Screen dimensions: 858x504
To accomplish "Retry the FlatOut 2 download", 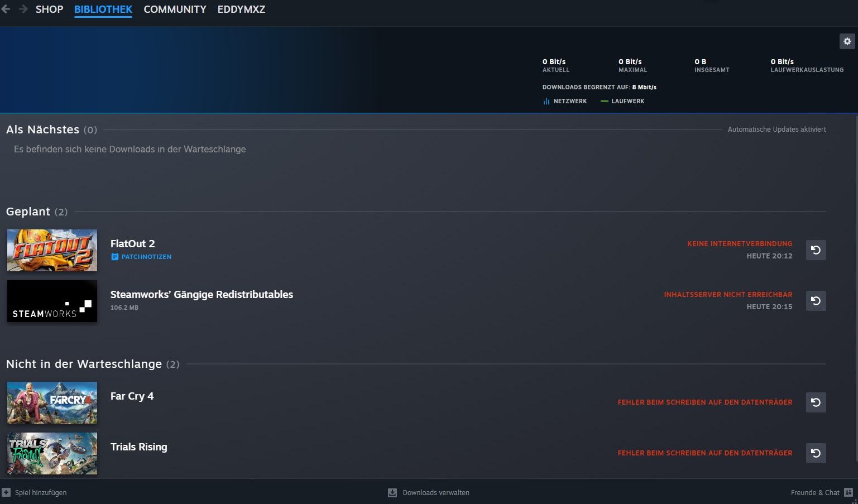I will click(x=816, y=250).
